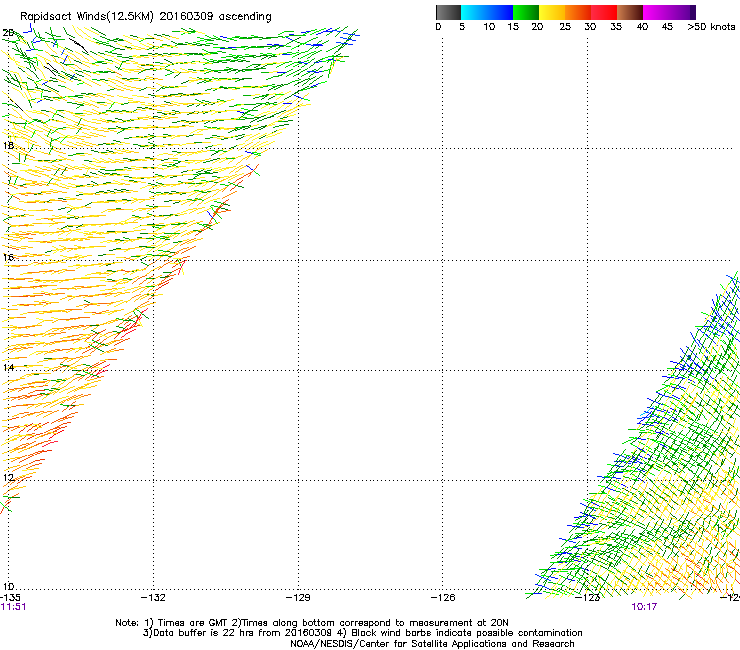This screenshot has width=740, height=650.
Task: Click the latitude label '12'
Action: tap(8, 478)
